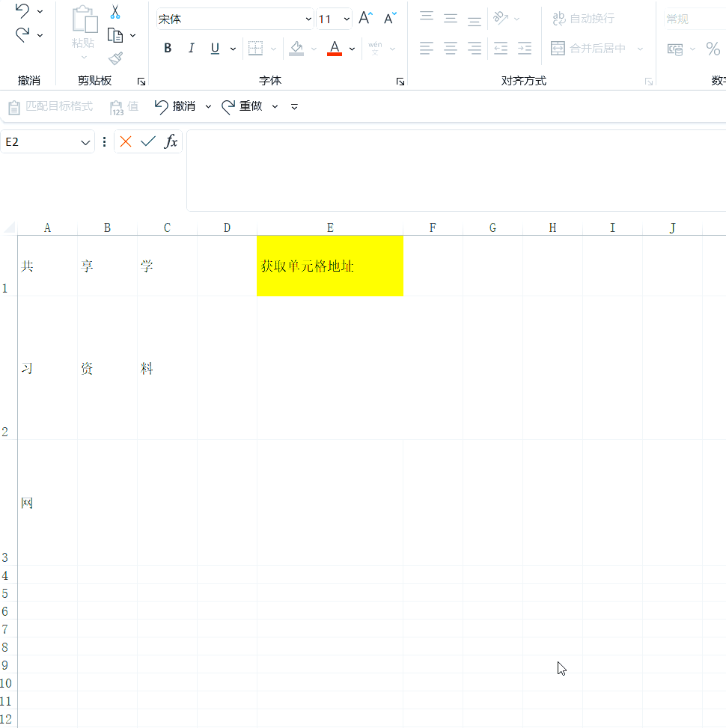Click 自动换行 wrap text button
Image resolution: width=726 pixels, height=728 pixels.
point(583,19)
